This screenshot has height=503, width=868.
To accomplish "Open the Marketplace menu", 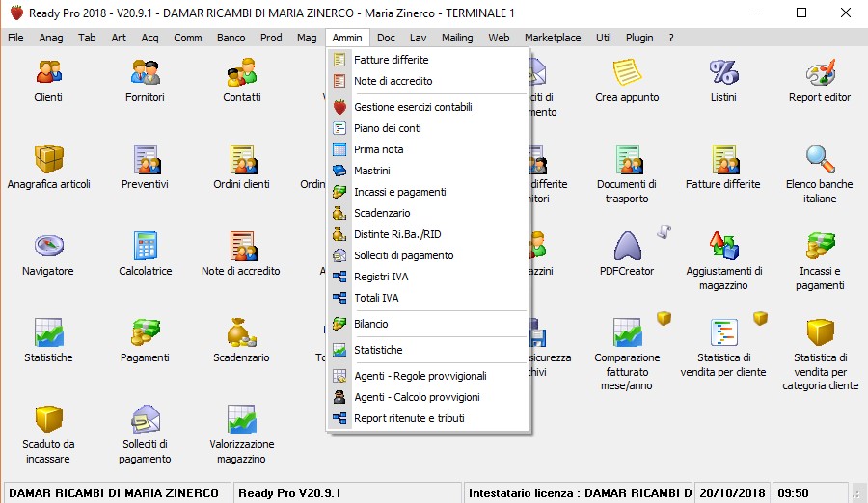I will (x=553, y=38).
